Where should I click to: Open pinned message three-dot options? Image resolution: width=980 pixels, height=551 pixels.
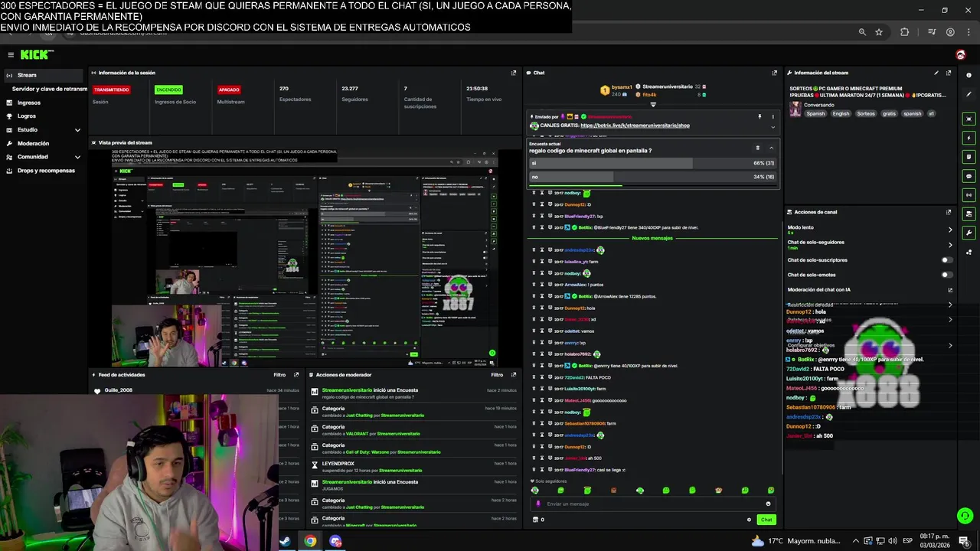click(773, 117)
